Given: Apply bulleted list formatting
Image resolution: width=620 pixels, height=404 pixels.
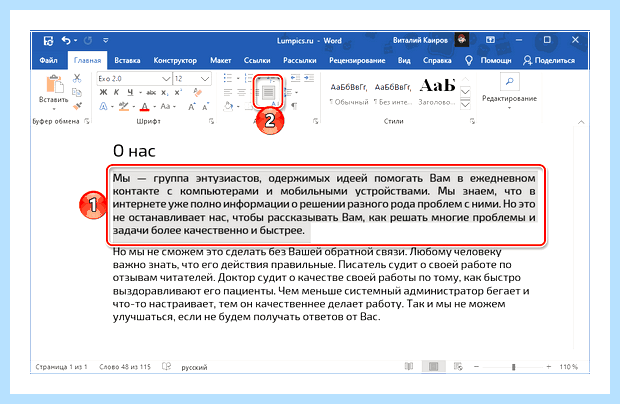Looking at the screenshot, I should 228,78.
